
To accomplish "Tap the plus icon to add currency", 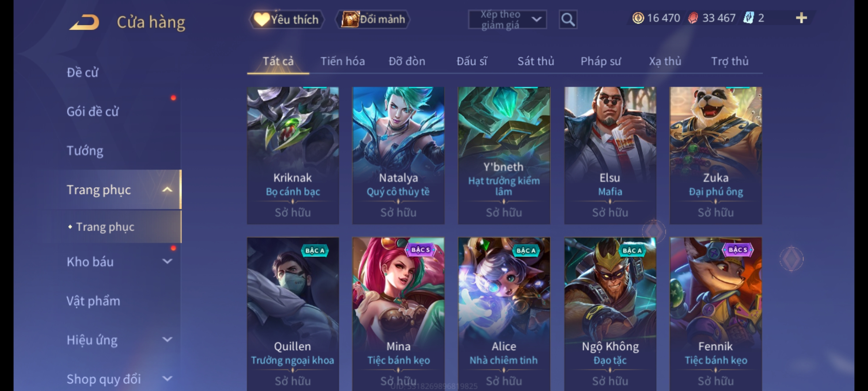I will point(801,18).
